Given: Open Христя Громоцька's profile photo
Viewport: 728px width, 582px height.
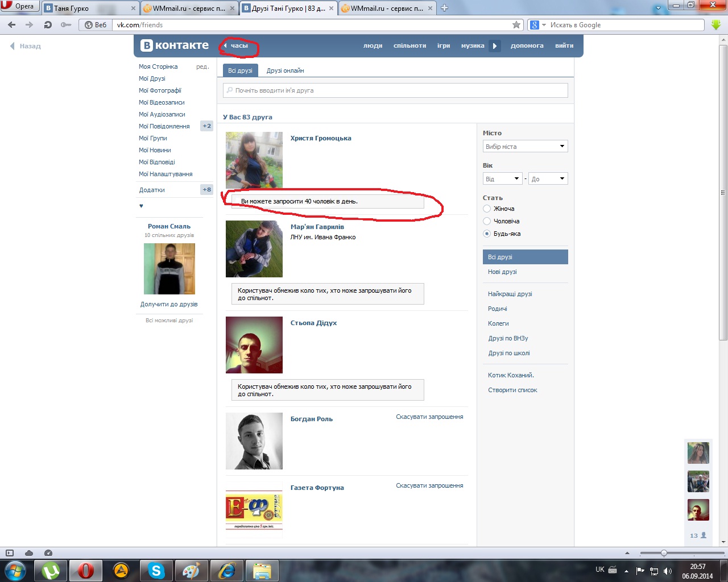Looking at the screenshot, I should [254, 160].
